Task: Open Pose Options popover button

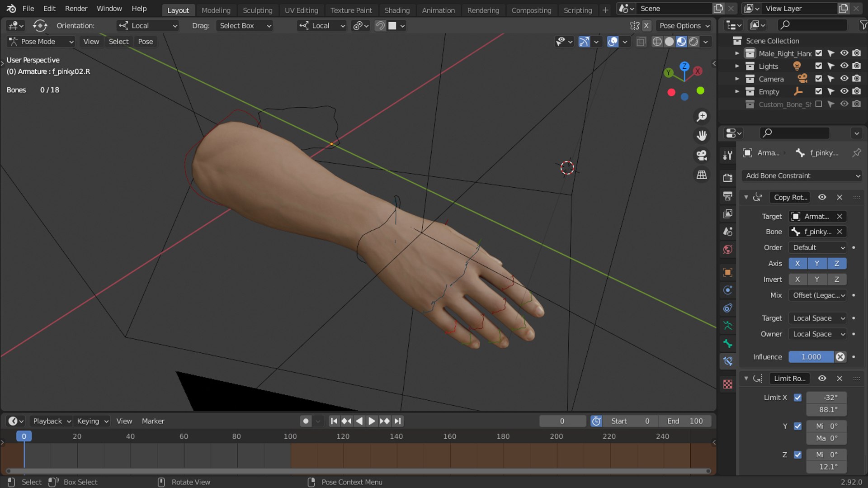Action: point(684,26)
